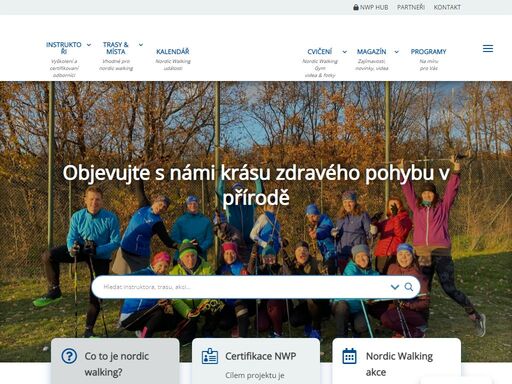Open the Instruktoři menu item
Screen dimensions: 512x384
(x=64, y=48)
